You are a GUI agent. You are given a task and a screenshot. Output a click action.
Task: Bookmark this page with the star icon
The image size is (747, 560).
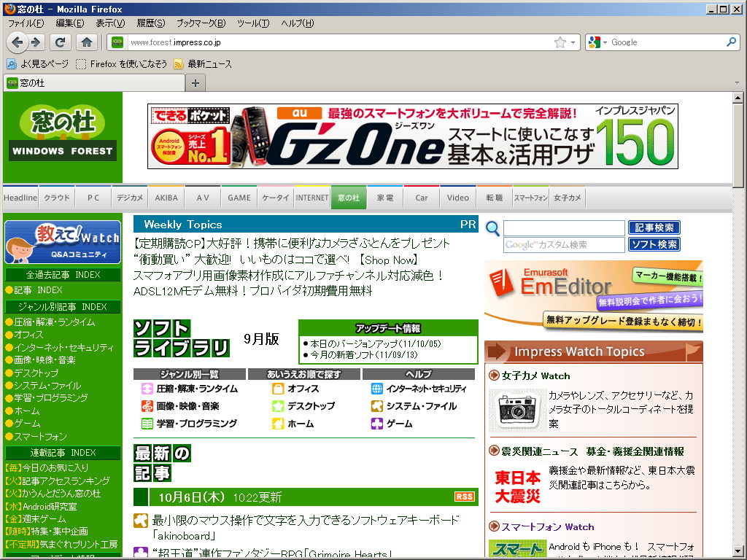tap(560, 42)
